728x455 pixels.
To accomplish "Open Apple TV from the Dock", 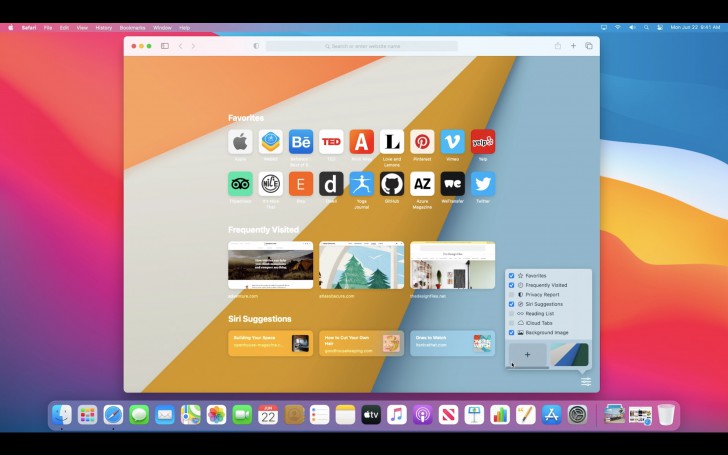I will 371,415.
